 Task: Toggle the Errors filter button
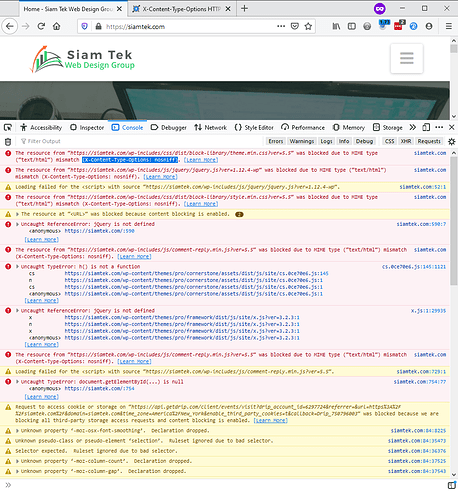tap(276, 141)
